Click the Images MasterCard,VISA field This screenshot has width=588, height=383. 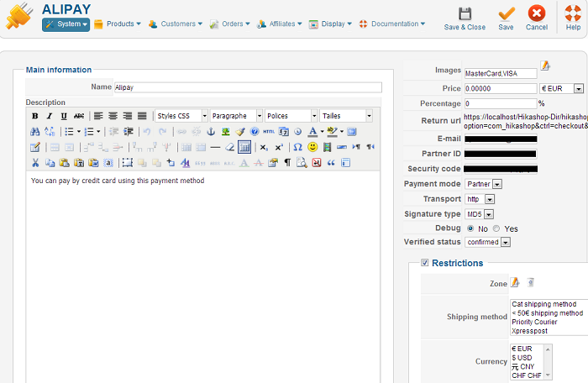pyautogui.click(x=501, y=74)
